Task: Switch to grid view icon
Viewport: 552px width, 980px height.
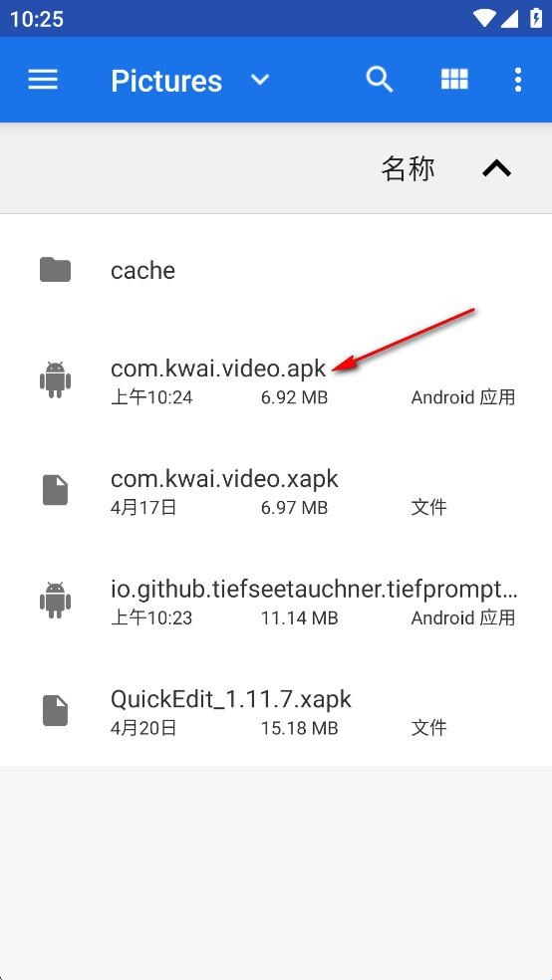Action: [454, 80]
